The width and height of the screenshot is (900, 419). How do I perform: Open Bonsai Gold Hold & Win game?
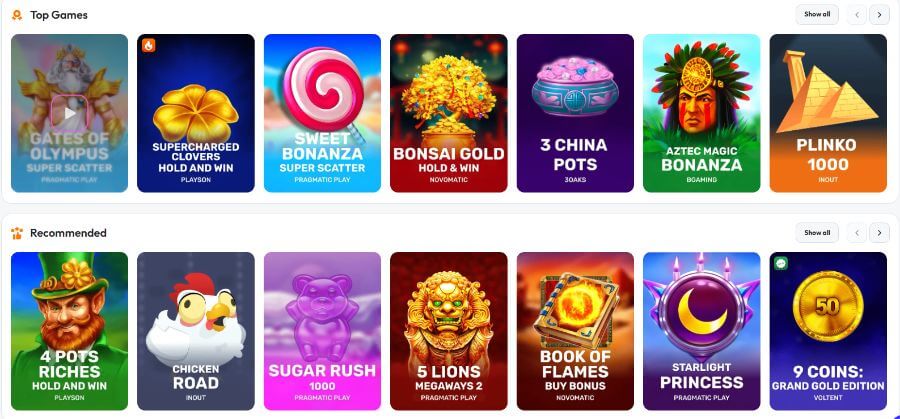[x=448, y=113]
